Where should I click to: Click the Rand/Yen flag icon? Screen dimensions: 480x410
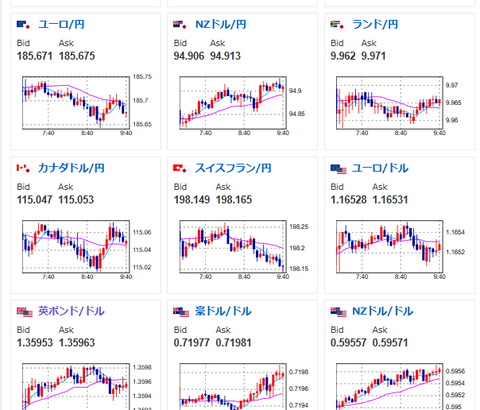coord(338,25)
